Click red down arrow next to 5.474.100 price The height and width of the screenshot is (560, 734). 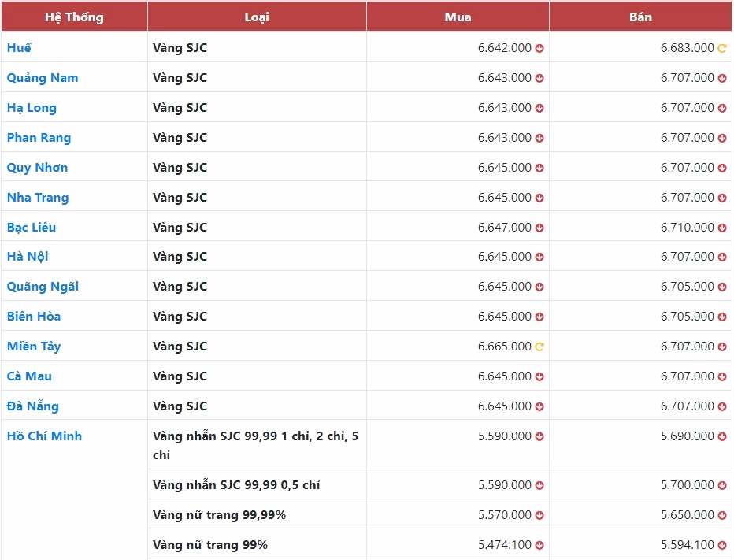tap(539, 546)
